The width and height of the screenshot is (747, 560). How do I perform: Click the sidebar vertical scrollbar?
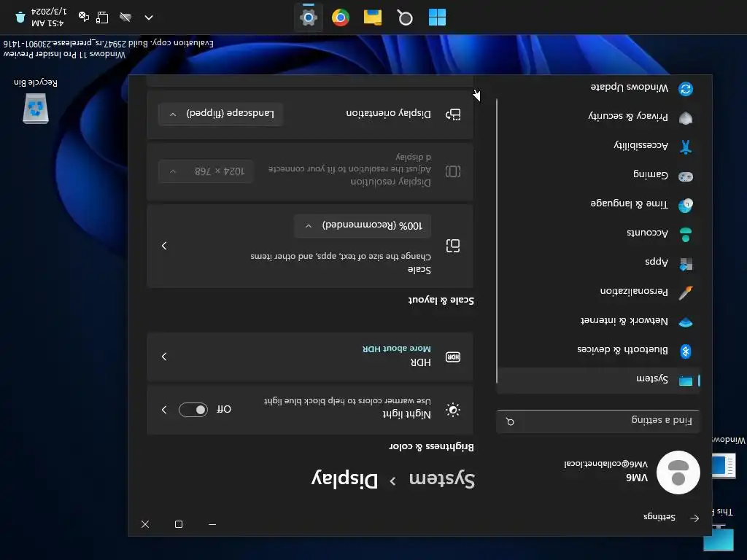(x=496, y=241)
